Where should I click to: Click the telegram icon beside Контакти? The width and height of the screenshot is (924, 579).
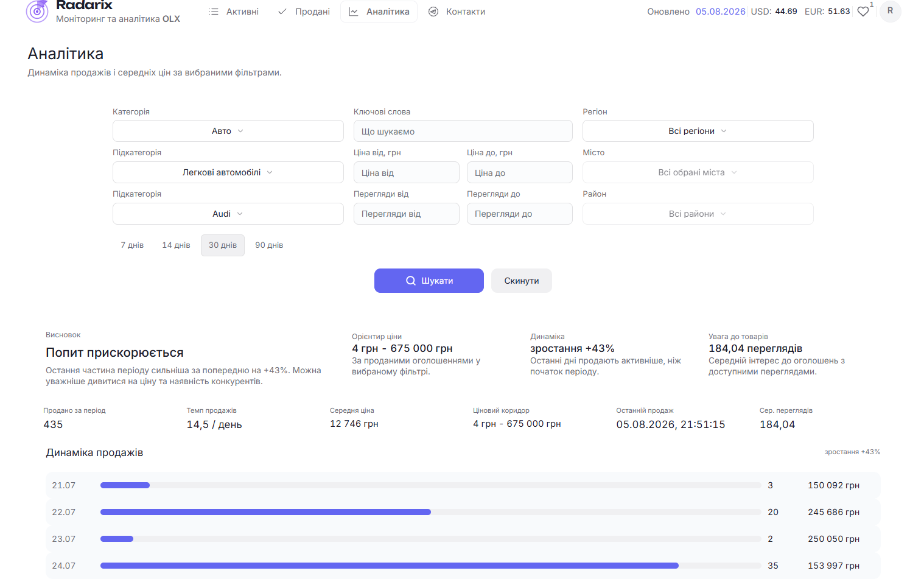coord(433,12)
